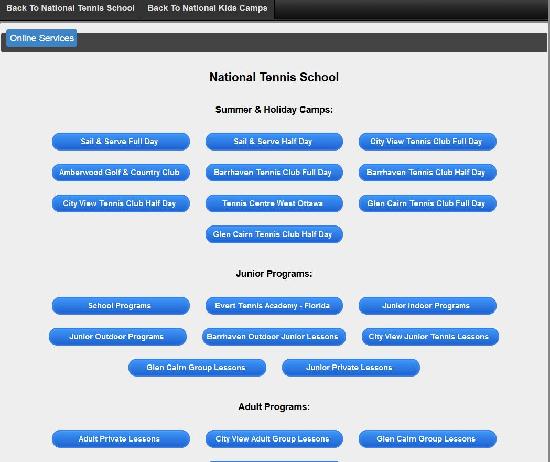Open Tennis Centre West Ottawa camp
Viewport: 550px width, 462px height.
[x=274, y=203]
